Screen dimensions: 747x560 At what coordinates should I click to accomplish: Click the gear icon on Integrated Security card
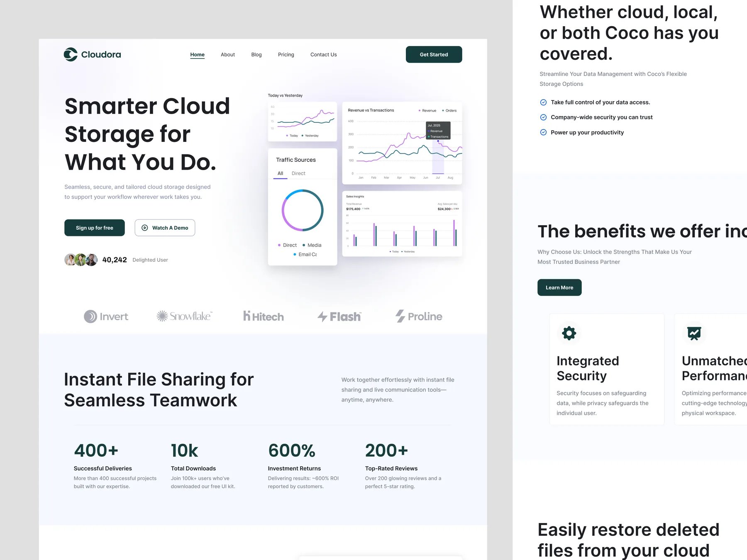(x=569, y=333)
